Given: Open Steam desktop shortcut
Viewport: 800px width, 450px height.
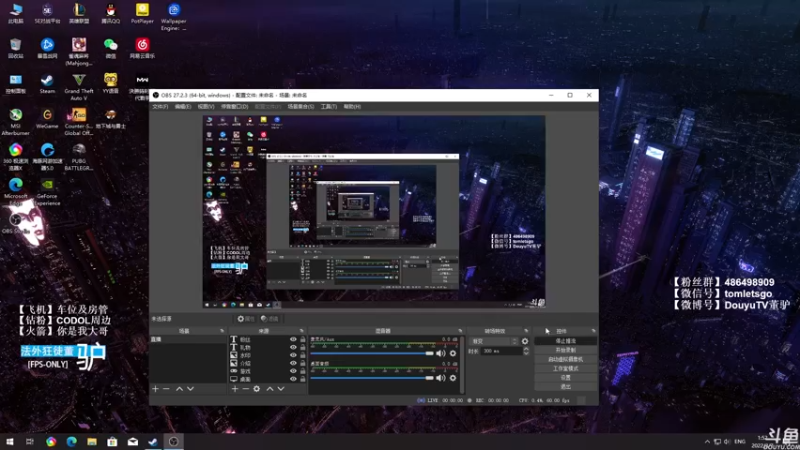Looking at the screenshot, I should (47, 84).
